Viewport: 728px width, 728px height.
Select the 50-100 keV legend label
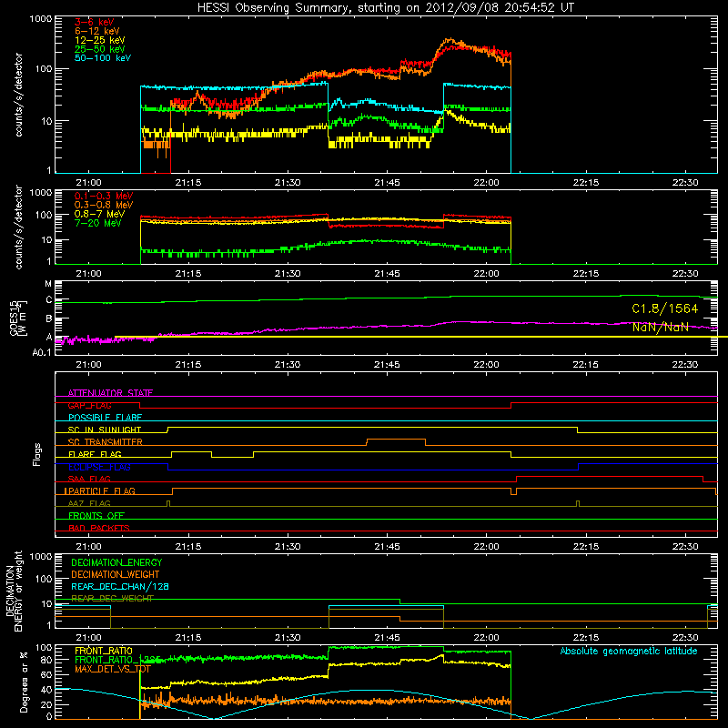click(103, 58)
